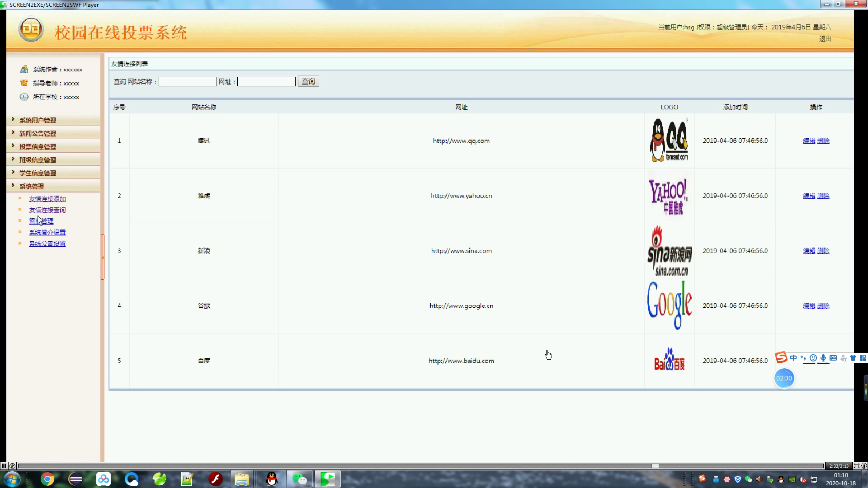Expand the 投票信息管理 menu section
868x488 pixels.
coord(38,146)
